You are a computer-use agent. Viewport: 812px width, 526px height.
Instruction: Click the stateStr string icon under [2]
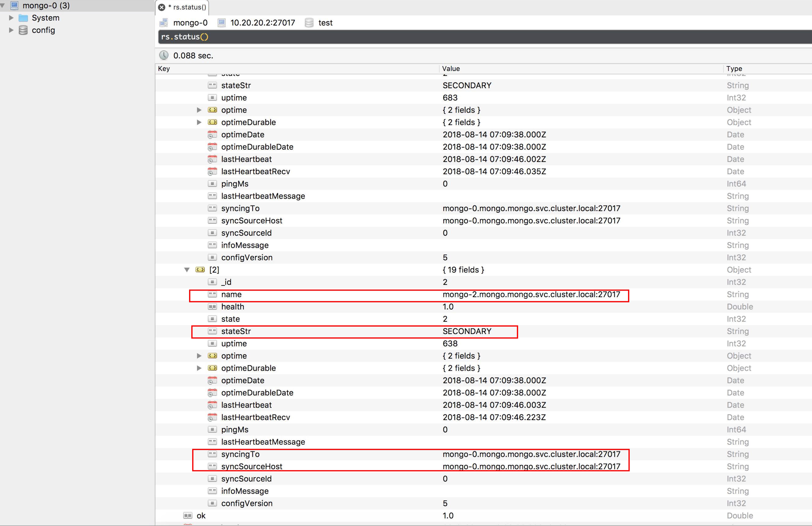tap(212, 331)
